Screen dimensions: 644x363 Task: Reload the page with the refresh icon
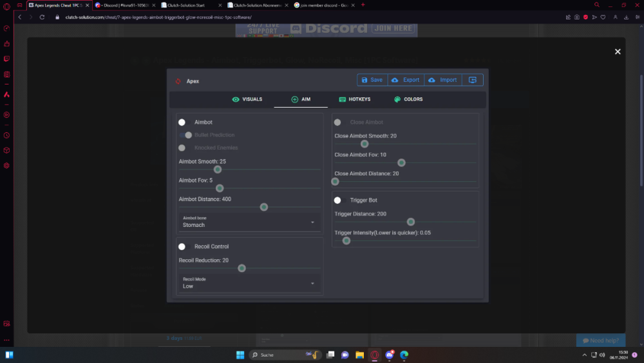(x=43, y=17)
